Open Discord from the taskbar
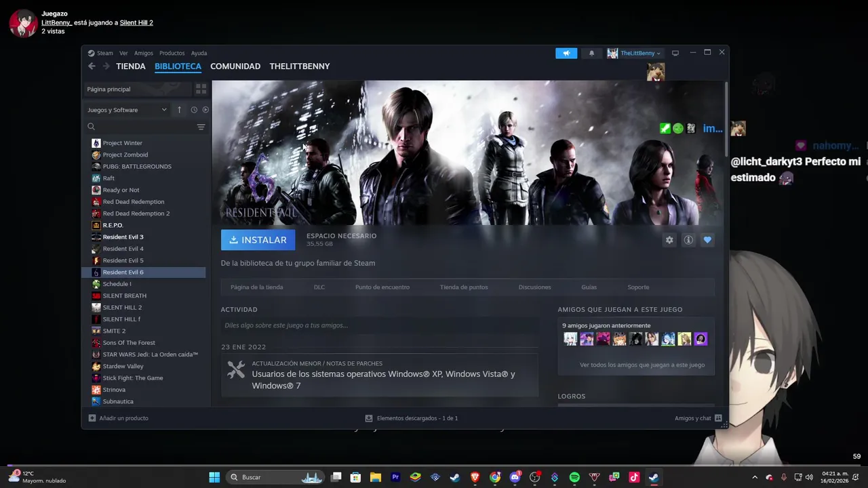 click(x=515, y=477)
